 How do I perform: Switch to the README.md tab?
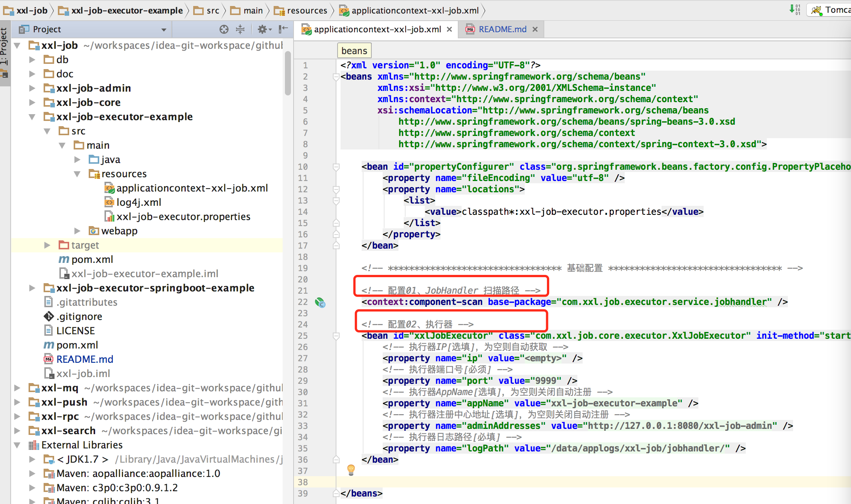pyautogui.click(x=502, y=29)
